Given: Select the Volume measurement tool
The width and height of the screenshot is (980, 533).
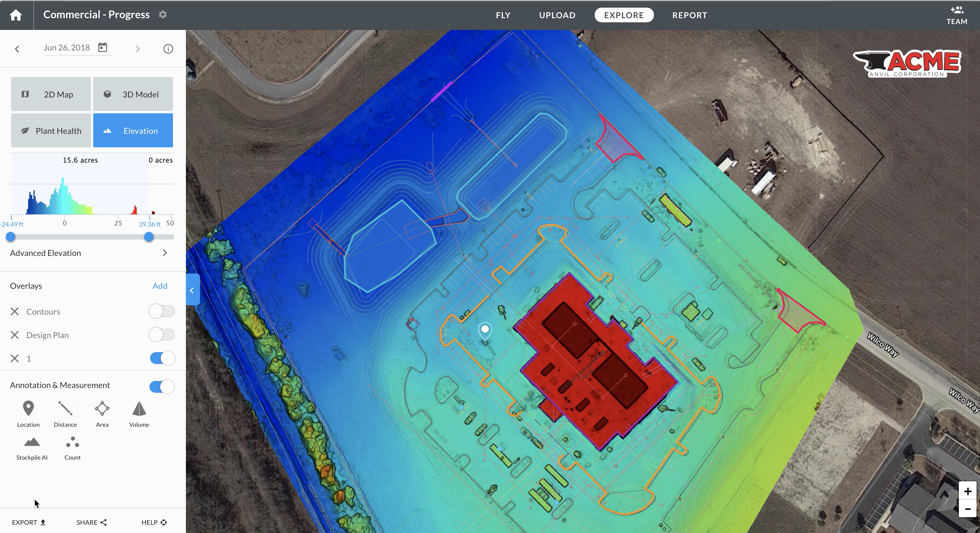Looking at the screenshot, I should click(x=138, y=413).
